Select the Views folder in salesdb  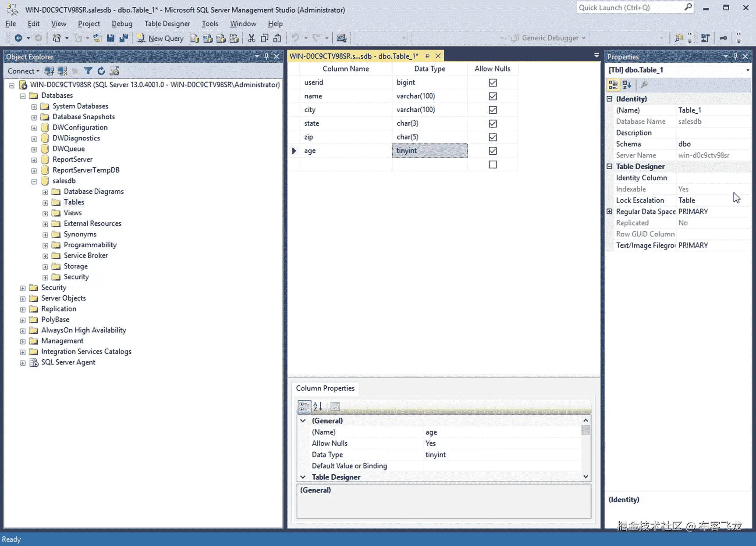[73, 213]
